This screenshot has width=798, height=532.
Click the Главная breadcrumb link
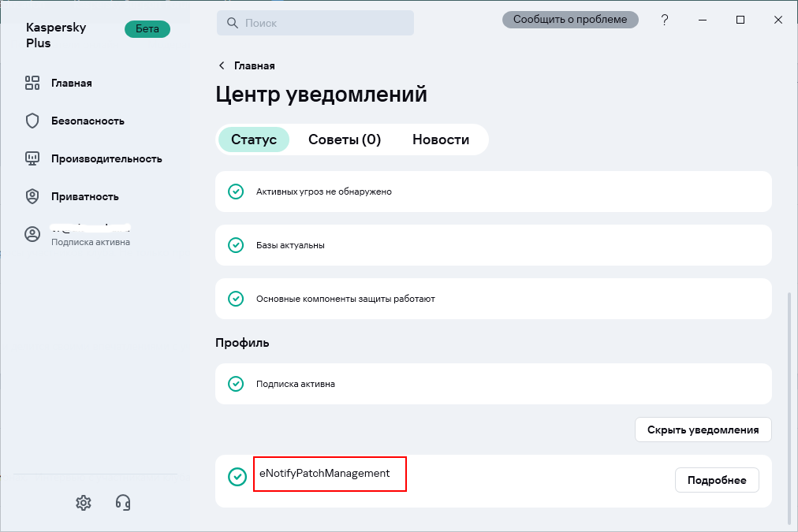tap(255, 65)
